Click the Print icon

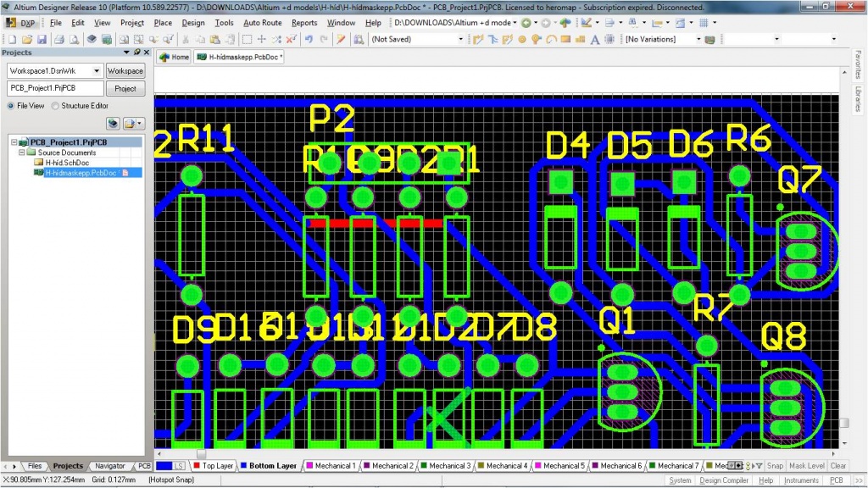coord(59,39)
